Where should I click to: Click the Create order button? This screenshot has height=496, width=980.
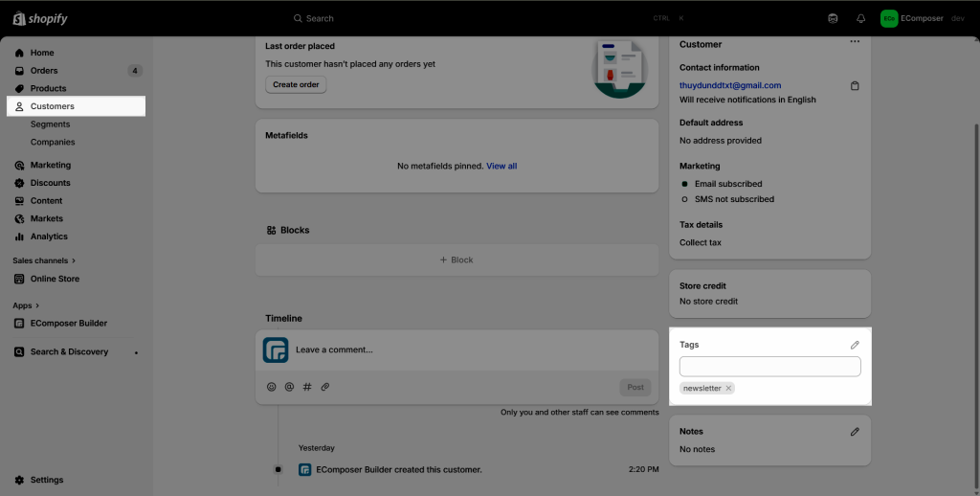[x=296, y=84]
